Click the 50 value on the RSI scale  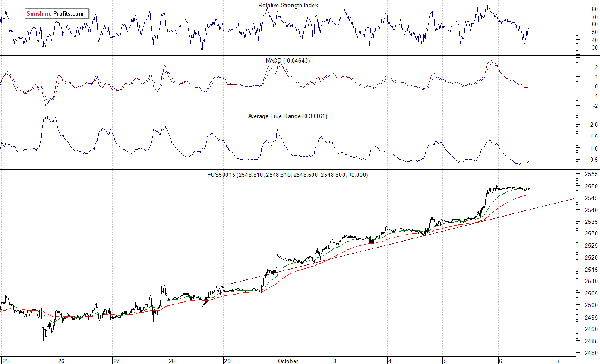click(594, 32)
